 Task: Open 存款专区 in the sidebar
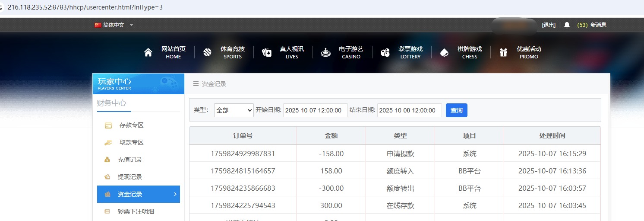coord(131,125)
